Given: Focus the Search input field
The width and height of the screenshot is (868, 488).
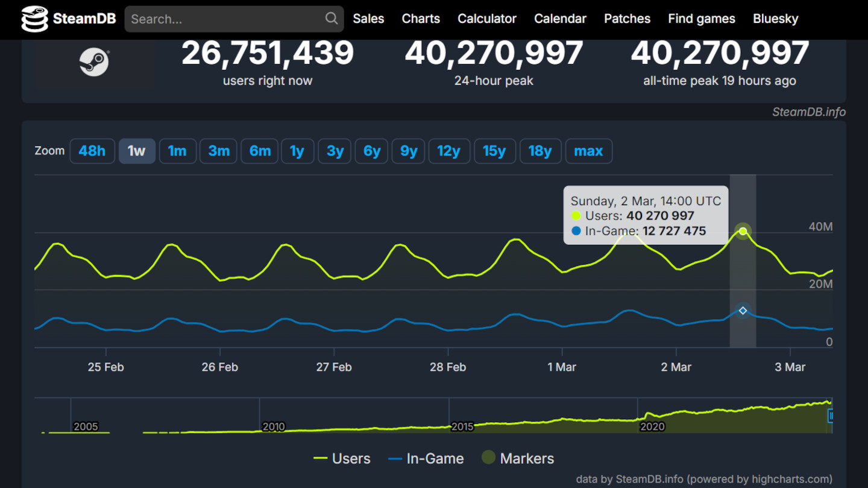Looking at the screenshot, I should (x=234, y=19).
